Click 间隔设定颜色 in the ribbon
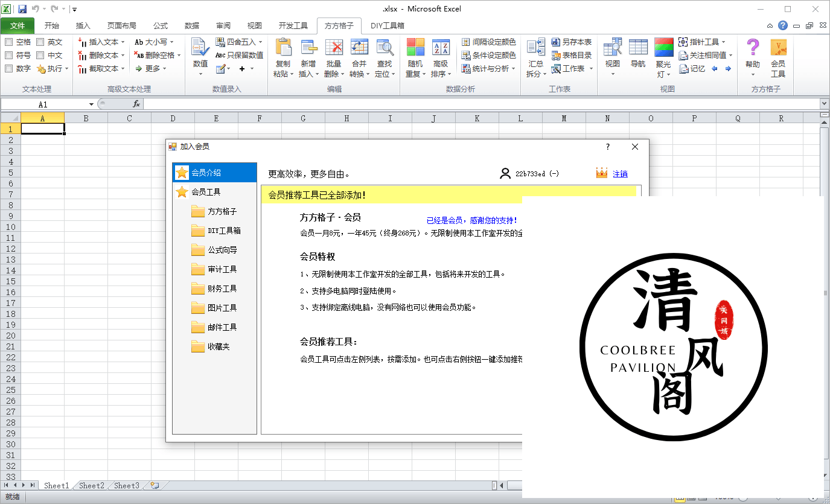Viewport: 830px width, 504px height. click(x=489, y=42)
